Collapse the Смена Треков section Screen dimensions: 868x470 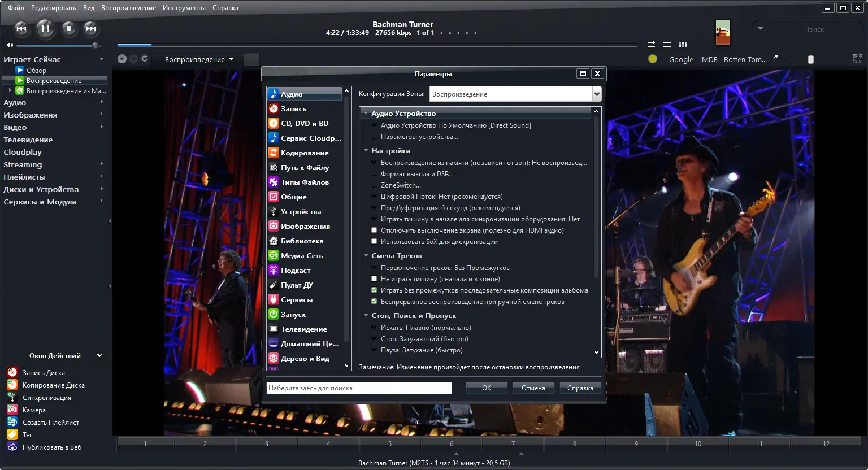click(x=366, y=256)
